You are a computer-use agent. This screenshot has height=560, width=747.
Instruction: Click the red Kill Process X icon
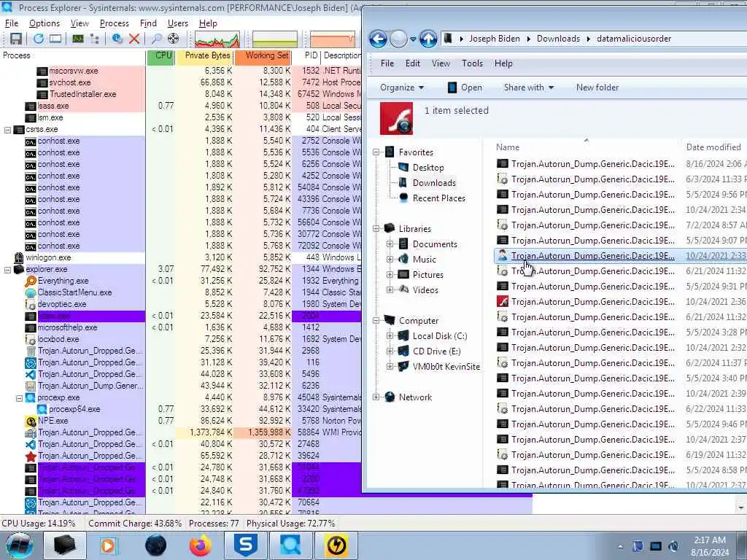tap(134, 39)
